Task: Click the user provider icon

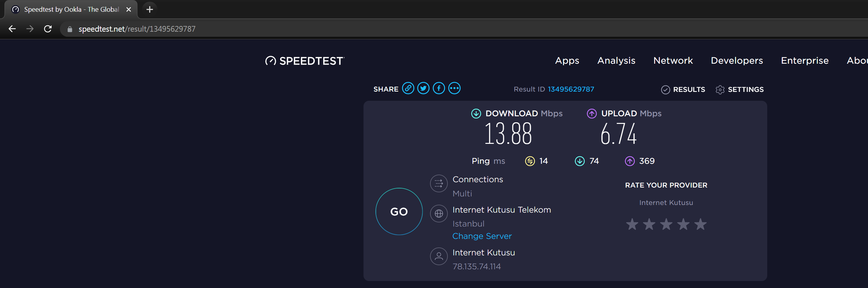Action: click(x=439, y=257)
